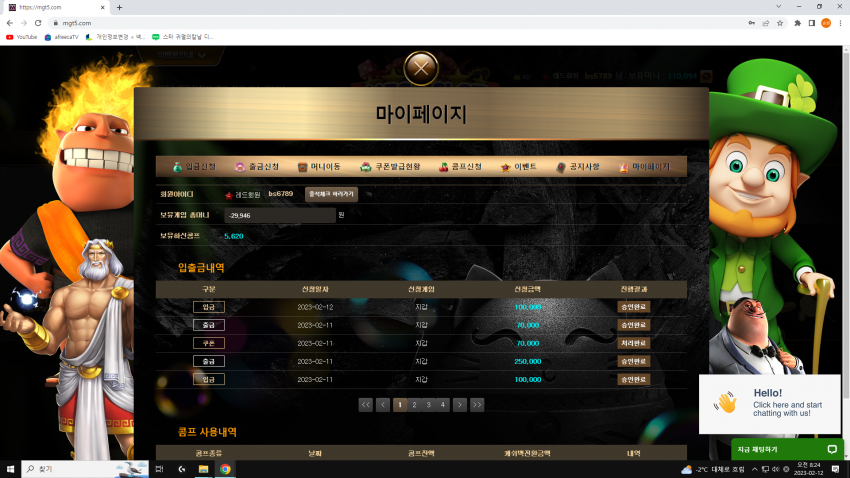Open the tab search chevron in Chrome
Viewport: 850px width, 478px height.
coord(778,7)
